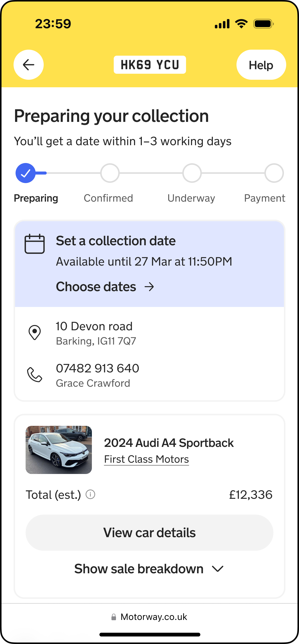Tap the battery status icon
The height and width of the screenshot is (644, 299).
coord(263,24)
